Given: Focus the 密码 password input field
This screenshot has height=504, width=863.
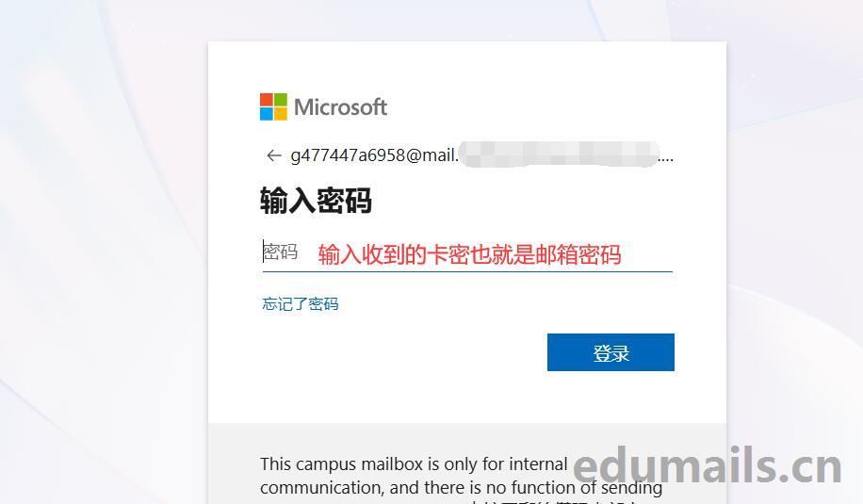Looking at the screenshot, I should pyautogui.click(x=467, y=252).
